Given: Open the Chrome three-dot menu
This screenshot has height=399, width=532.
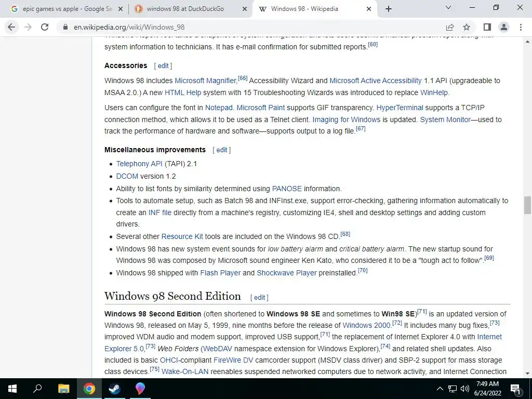Looking at the screenshot, I should pyautogui.click(x=521, y=27).
